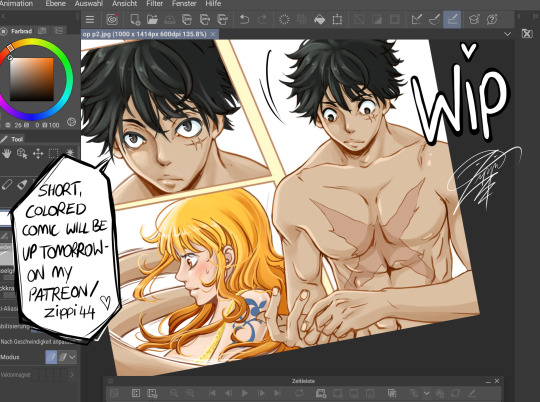Select the Auto Select magic wand tool
540x402 pixels.
70,153
